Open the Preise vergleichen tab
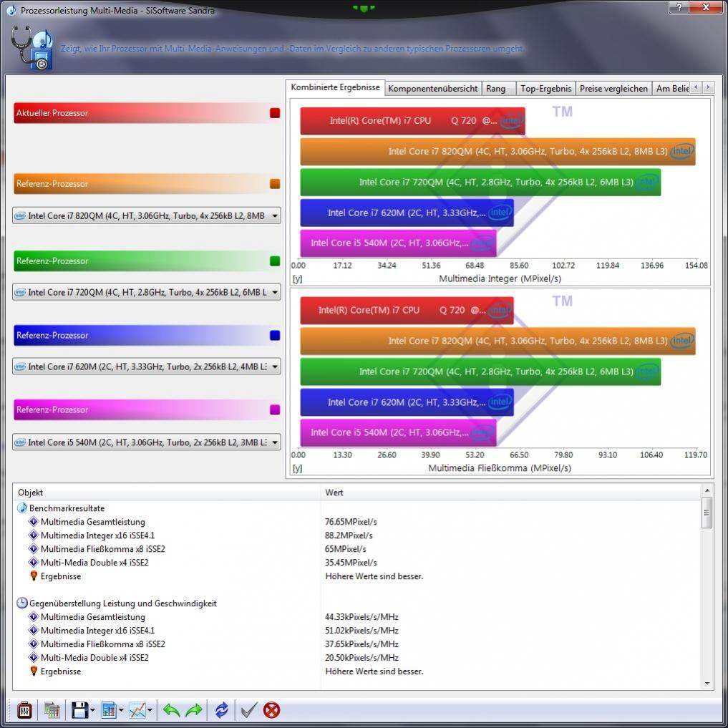Image resolution: width=728 pixels, height=728 pixels. coord(613,88)
